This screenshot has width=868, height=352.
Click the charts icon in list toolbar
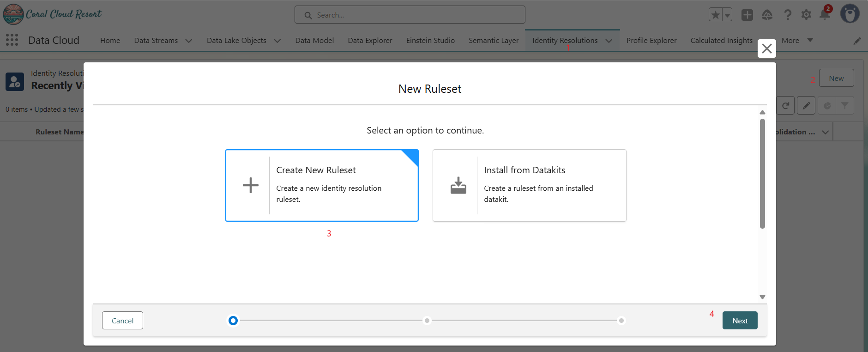(x=827, y=105)
